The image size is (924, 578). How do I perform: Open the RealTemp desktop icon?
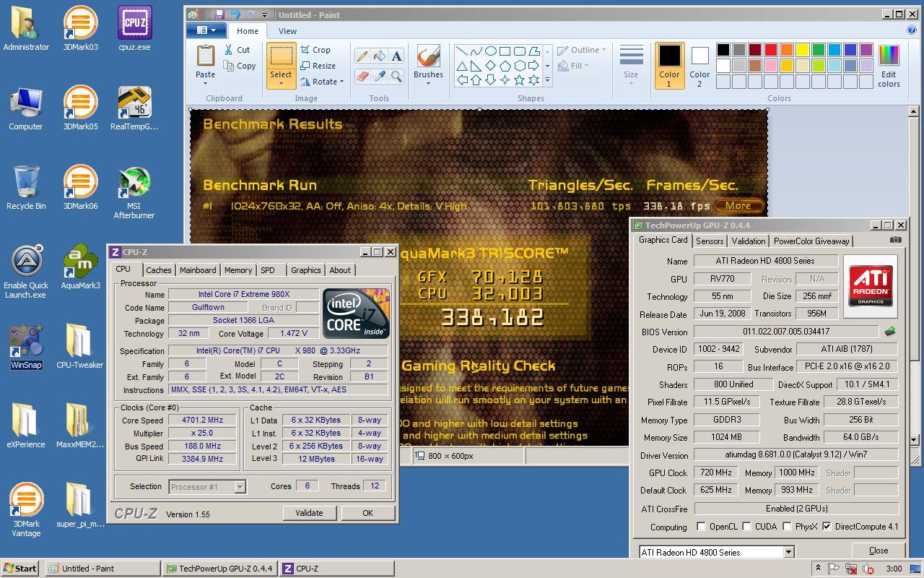(134, 108)
